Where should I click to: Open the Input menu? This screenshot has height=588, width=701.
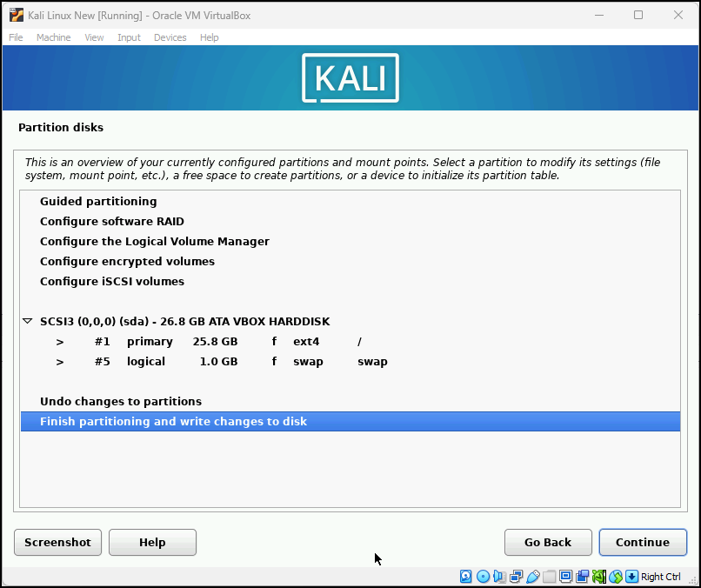(x=130, y=37)
